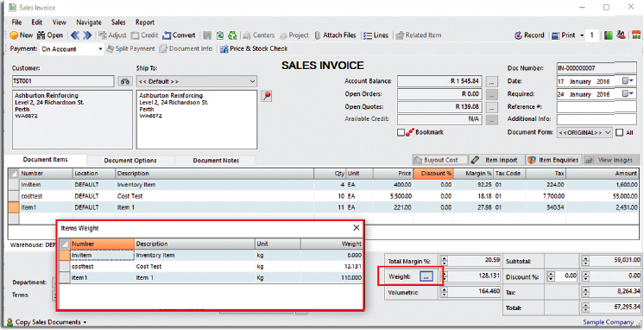Click the red pin icon beside address

click(267, 96)
